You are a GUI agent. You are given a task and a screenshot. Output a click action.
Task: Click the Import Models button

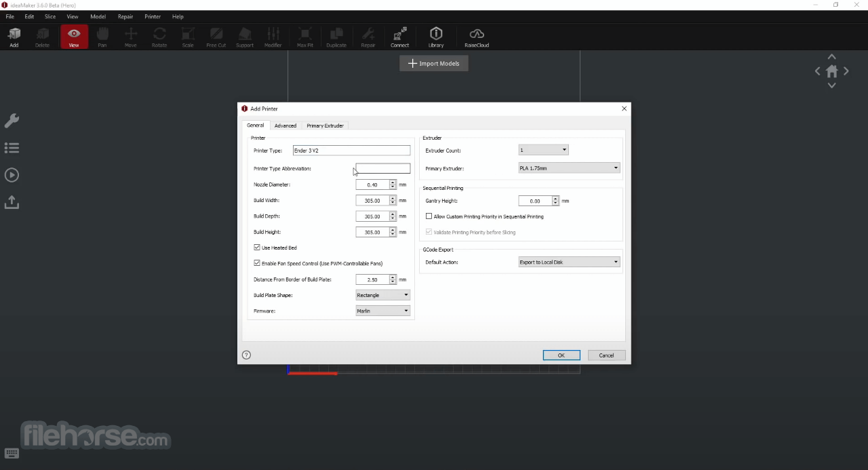click(x=434, y=63)
